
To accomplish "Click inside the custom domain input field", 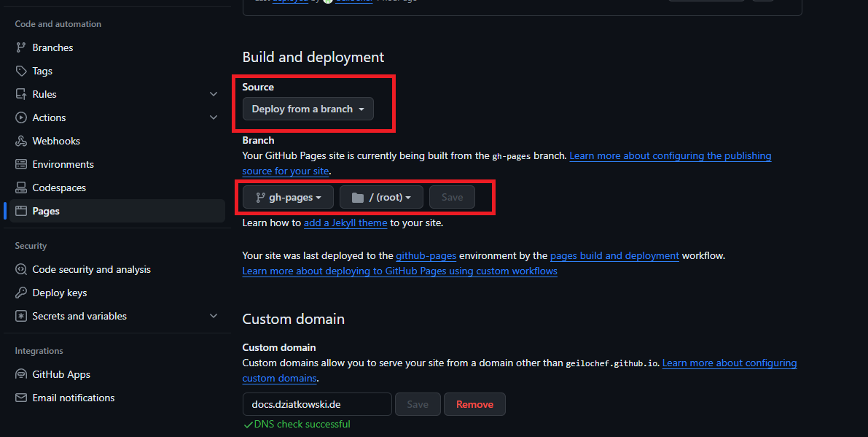I will coord(316,403).
